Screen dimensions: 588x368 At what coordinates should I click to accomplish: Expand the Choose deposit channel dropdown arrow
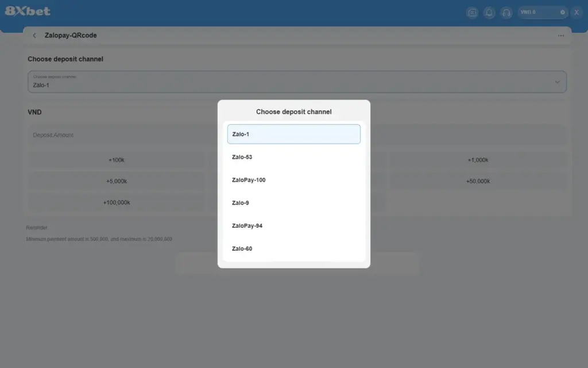557,82
